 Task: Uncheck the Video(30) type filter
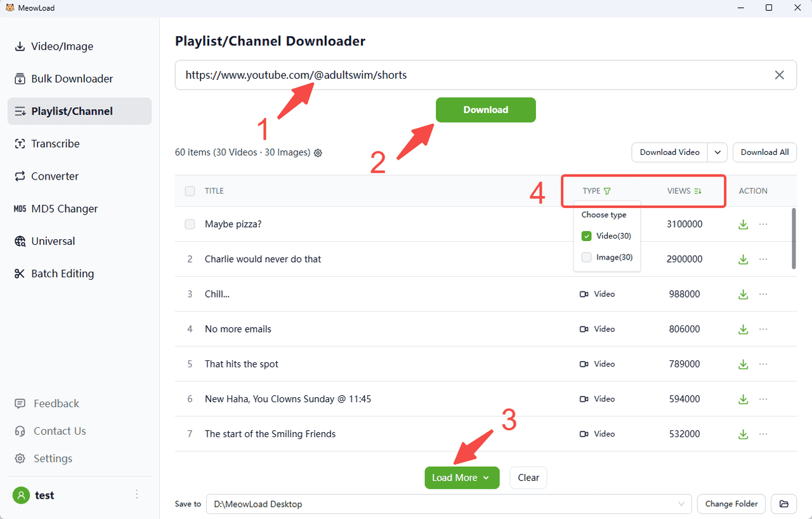(x=587, y=236)
